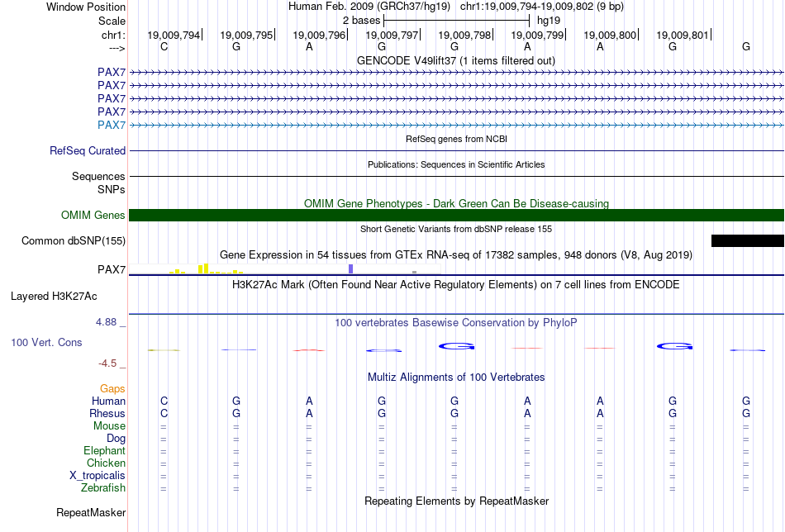Click the Dog alignment row label
The width and height of the screenshot is (785, 532).
click(116, 439)
